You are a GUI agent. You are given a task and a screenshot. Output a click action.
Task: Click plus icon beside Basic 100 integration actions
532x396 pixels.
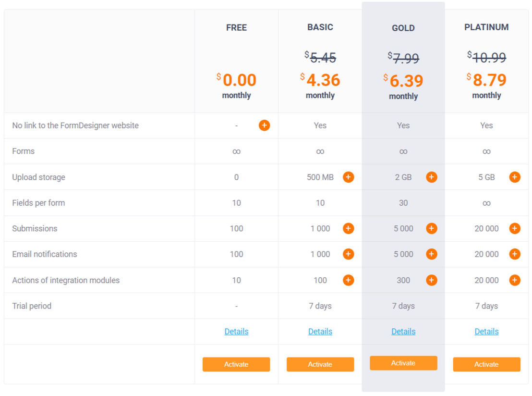click(x=348, y=280)
